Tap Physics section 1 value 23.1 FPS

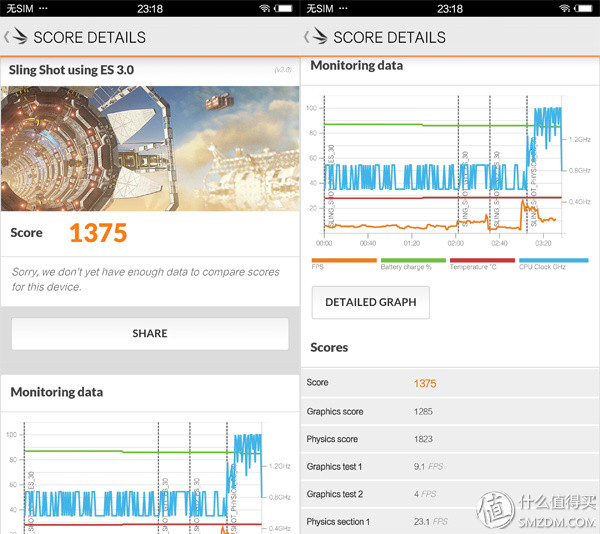[430, 522]
